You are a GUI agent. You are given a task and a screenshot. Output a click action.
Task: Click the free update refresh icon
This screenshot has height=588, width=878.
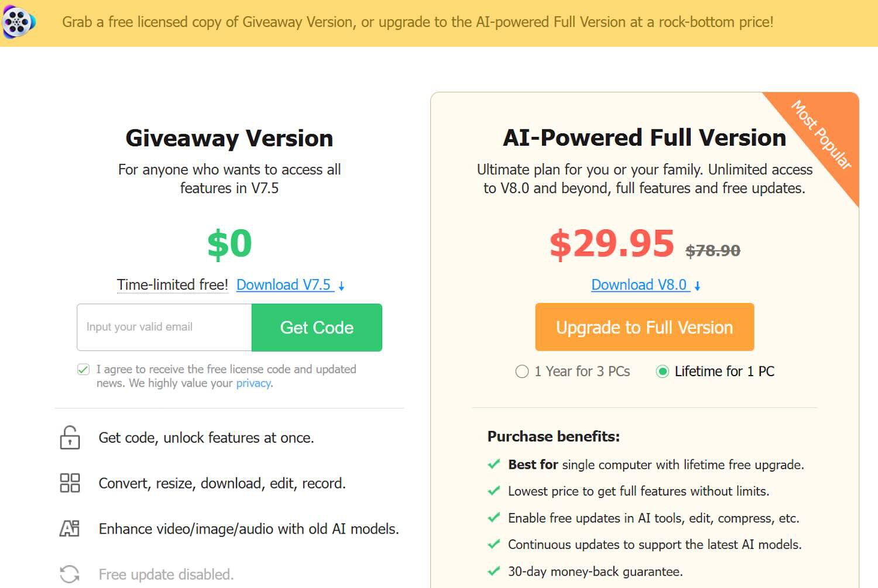coord(70,574)
